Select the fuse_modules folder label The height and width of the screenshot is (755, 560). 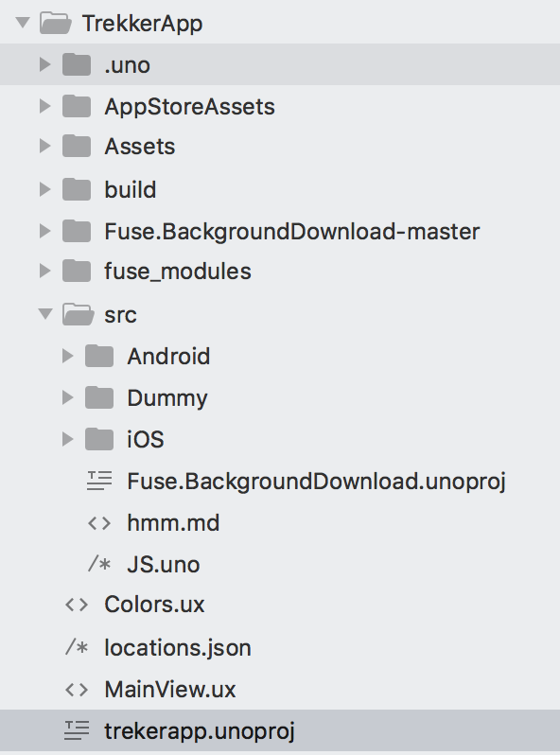[178, 272]
